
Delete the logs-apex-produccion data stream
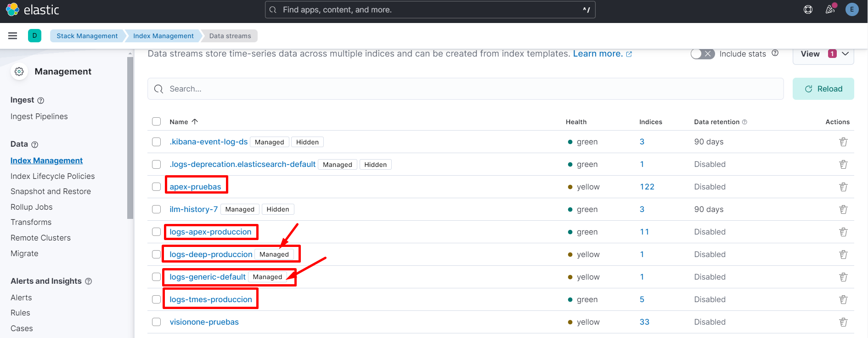point(843,232)
